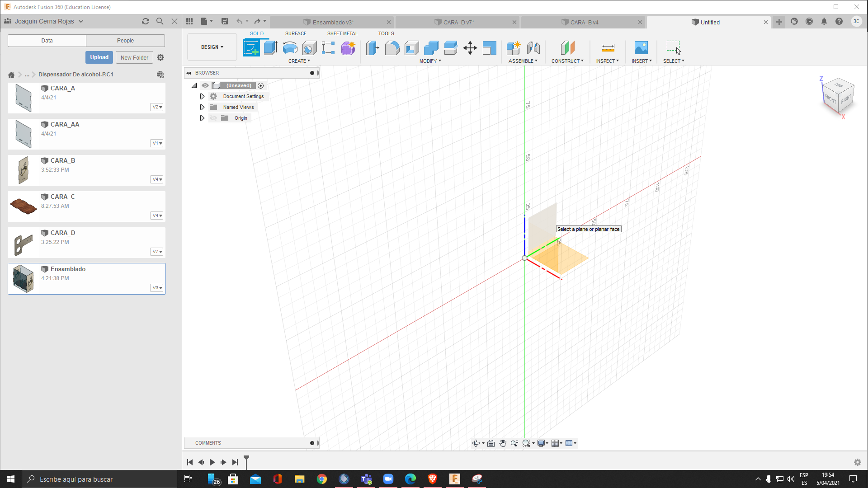Screen dimensions: 868x488
Task: Open the Help question mark icon
Action: coord(839,21)
